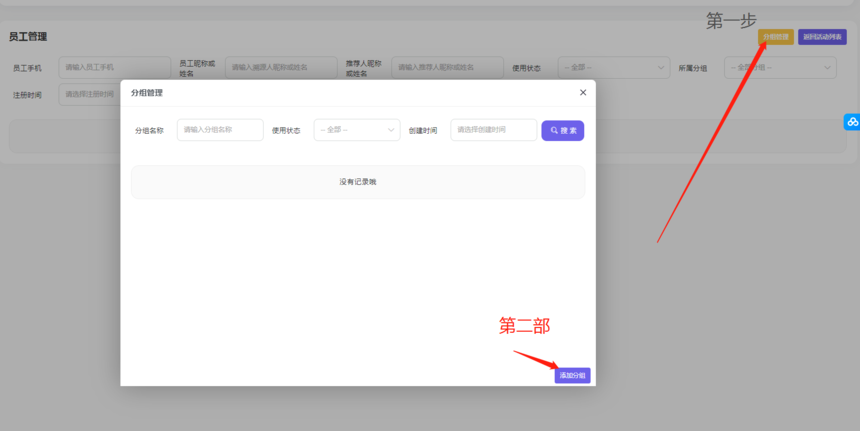The height and width of the screenshot is (431, 860).
Task: Focus the 员工手机 input field
Action: tap(115, 67)
